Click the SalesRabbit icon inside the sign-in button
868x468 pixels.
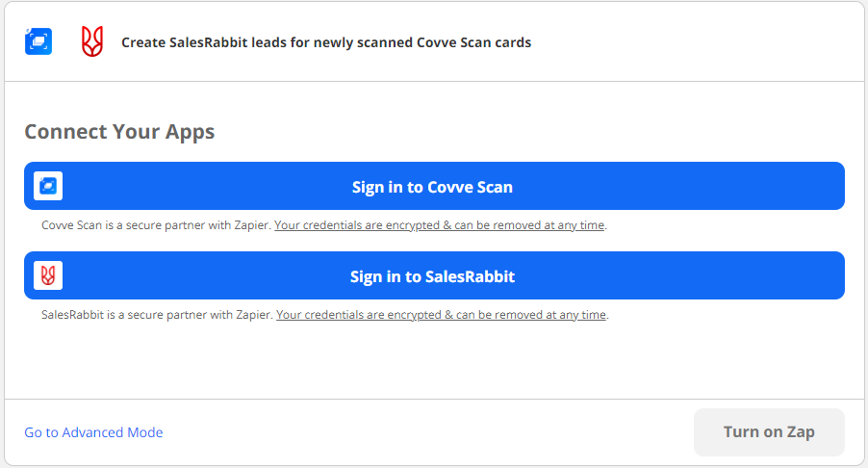click(48, 275)
